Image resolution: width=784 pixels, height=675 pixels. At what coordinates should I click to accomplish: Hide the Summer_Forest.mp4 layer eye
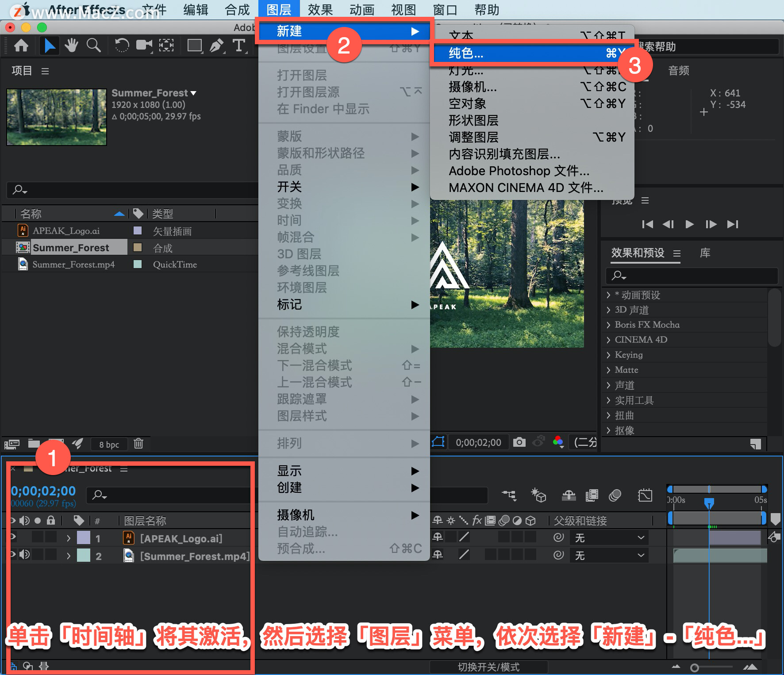[x=12, y=555]
